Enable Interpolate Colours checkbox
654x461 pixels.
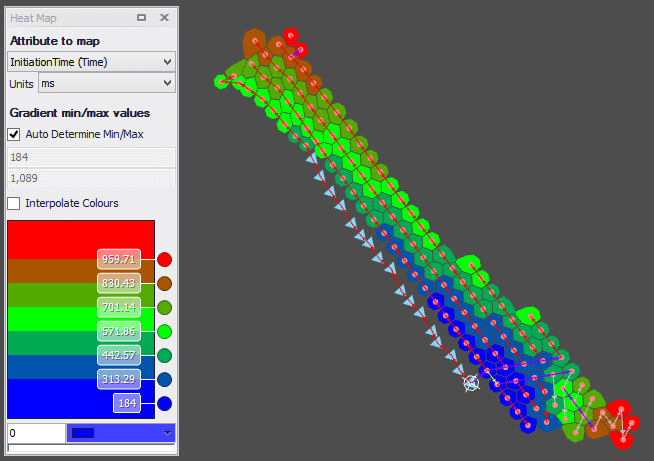point(14,204)
